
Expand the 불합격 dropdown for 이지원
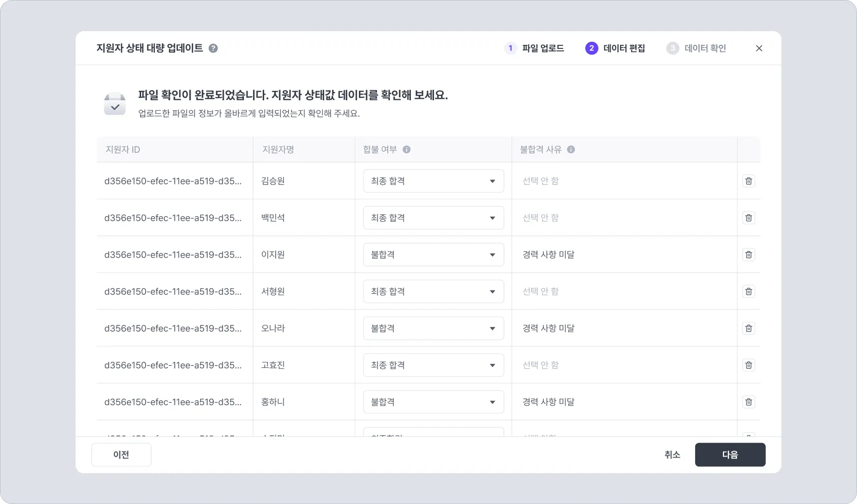click(434, 255)
